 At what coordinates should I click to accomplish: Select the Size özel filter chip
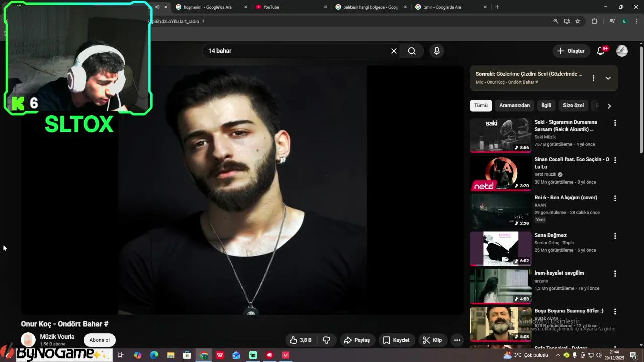coord(573,106)
